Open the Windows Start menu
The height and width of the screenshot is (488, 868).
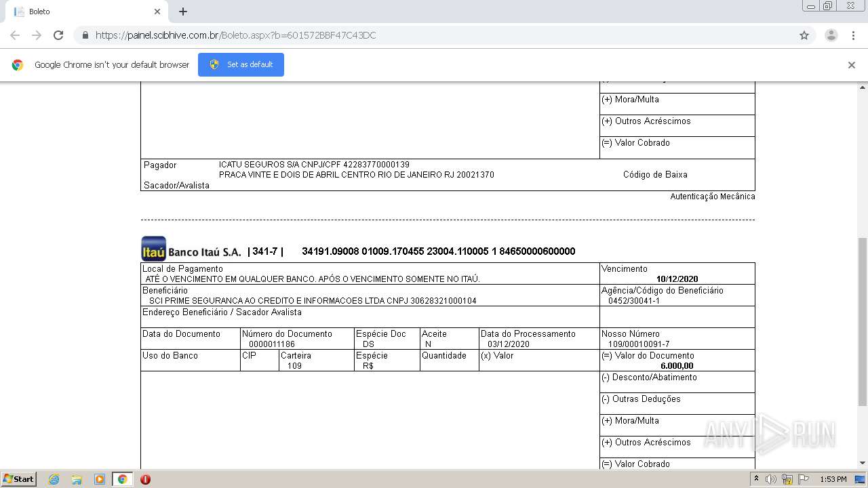19,479
